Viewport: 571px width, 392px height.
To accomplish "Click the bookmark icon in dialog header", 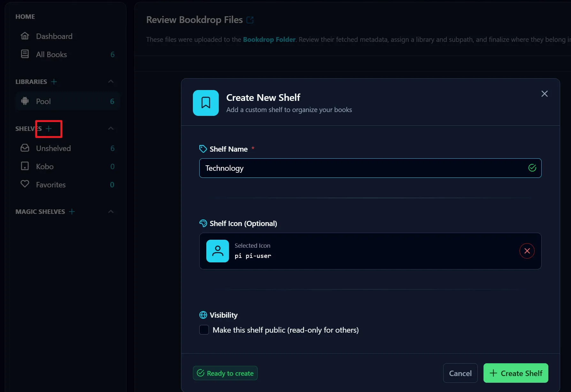I will (206, 103).
